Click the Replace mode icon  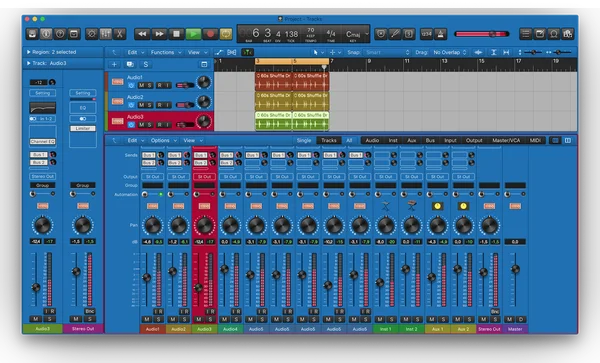pos(381,34)
